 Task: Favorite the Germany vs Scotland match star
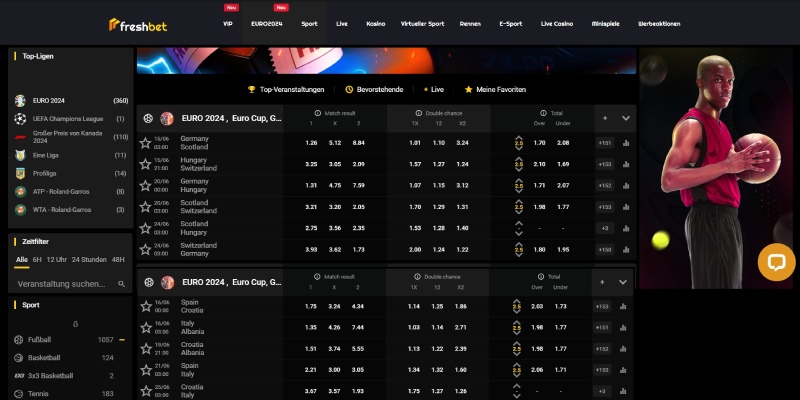point(145,143)
